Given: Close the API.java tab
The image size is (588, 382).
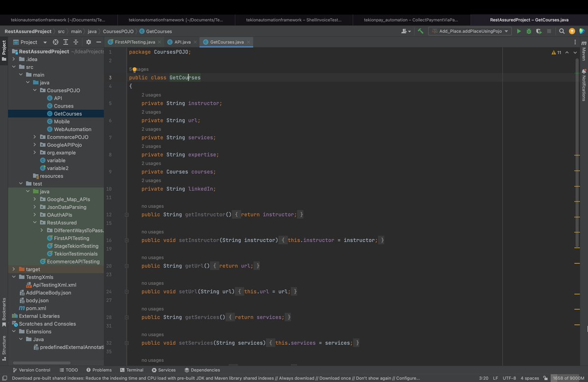Looking at the screenshot, I should [x=194, y=42].
